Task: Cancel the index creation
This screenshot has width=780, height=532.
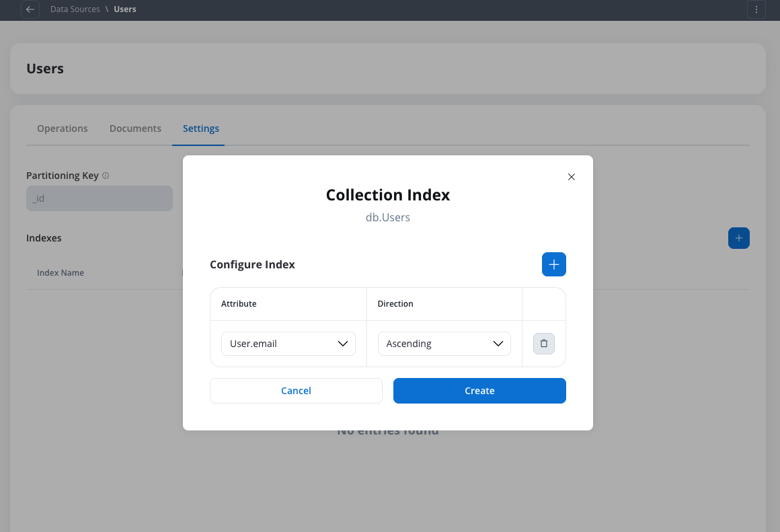Action: pyautogui.click(x=296, y=391)
